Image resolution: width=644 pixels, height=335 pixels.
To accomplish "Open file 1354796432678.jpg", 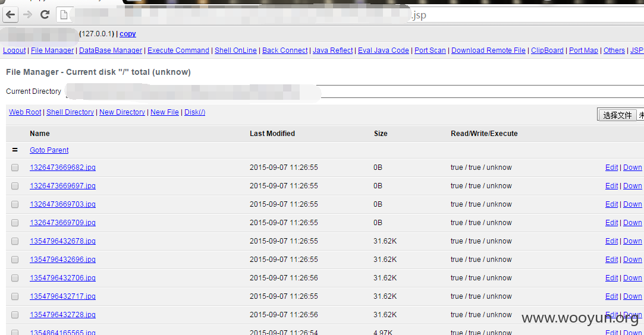I will [62, 241].
